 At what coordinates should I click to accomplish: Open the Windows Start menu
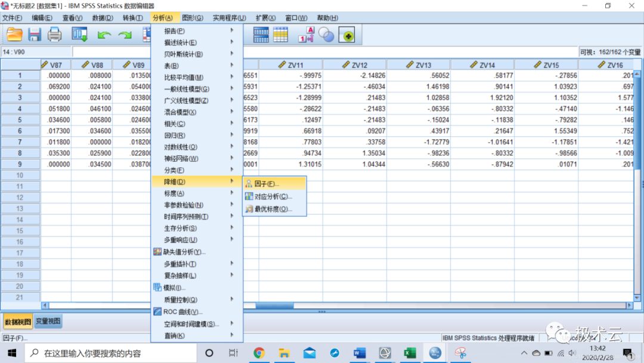(x=12, y=353)
